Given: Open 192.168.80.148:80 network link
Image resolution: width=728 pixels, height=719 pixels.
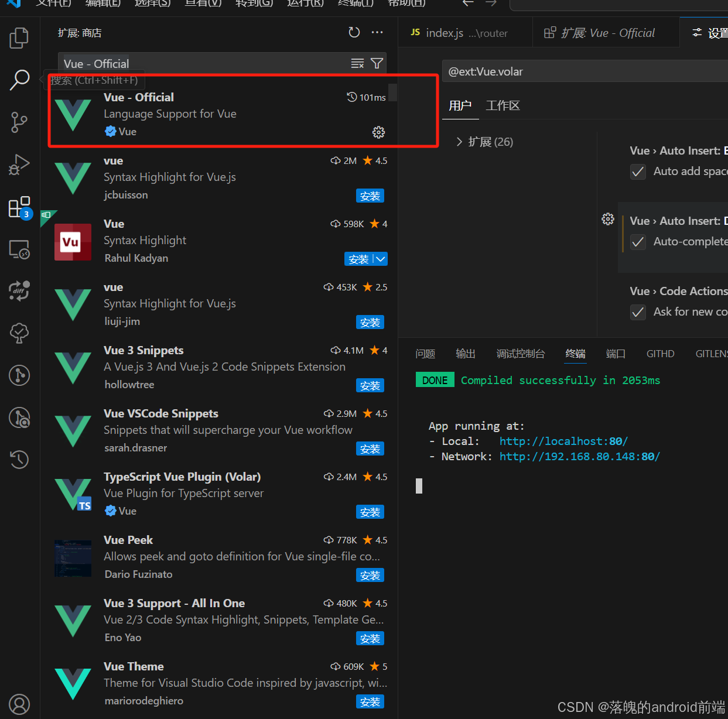Looking at the screenshot, I should (580, 456).
